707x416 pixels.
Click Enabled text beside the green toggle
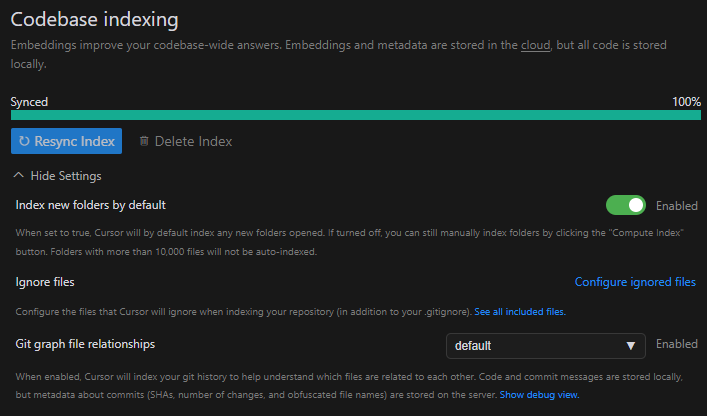pyautogui.click(x=677, y=206)
